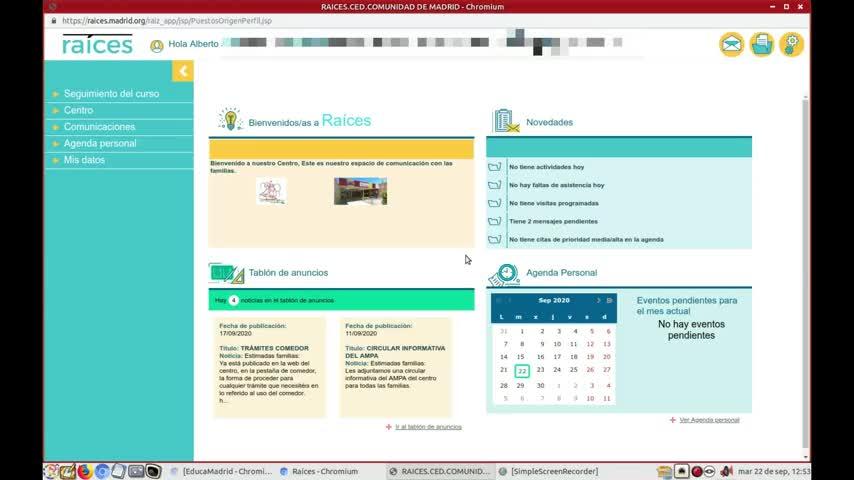
Task: Open 'Ver Agenda personal' link
Action: coord(709,420)
